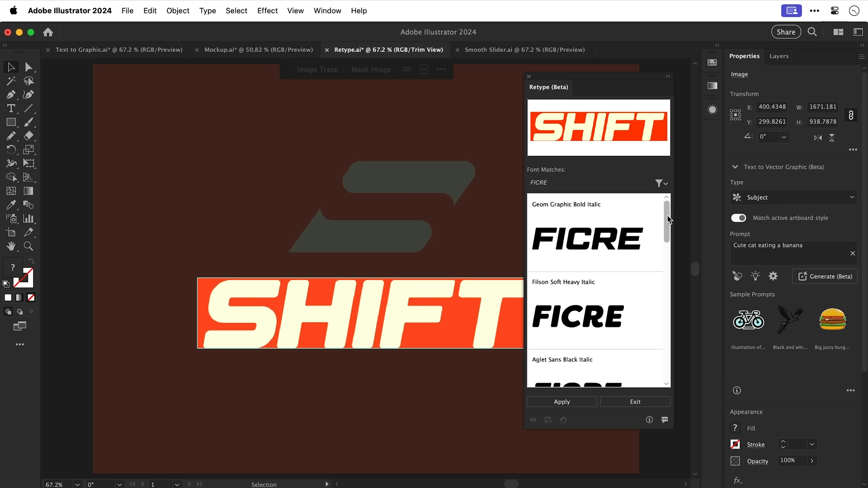Switch to the Layers tab in panel

(779, 56)
